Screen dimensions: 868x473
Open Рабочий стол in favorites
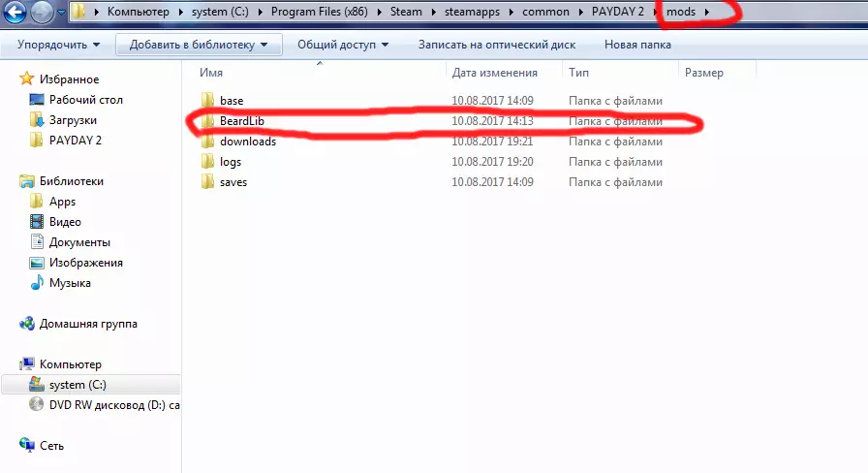86,100
